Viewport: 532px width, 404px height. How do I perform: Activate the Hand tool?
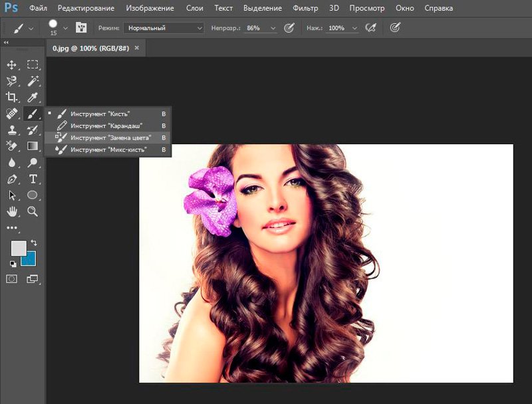point(11,211)
